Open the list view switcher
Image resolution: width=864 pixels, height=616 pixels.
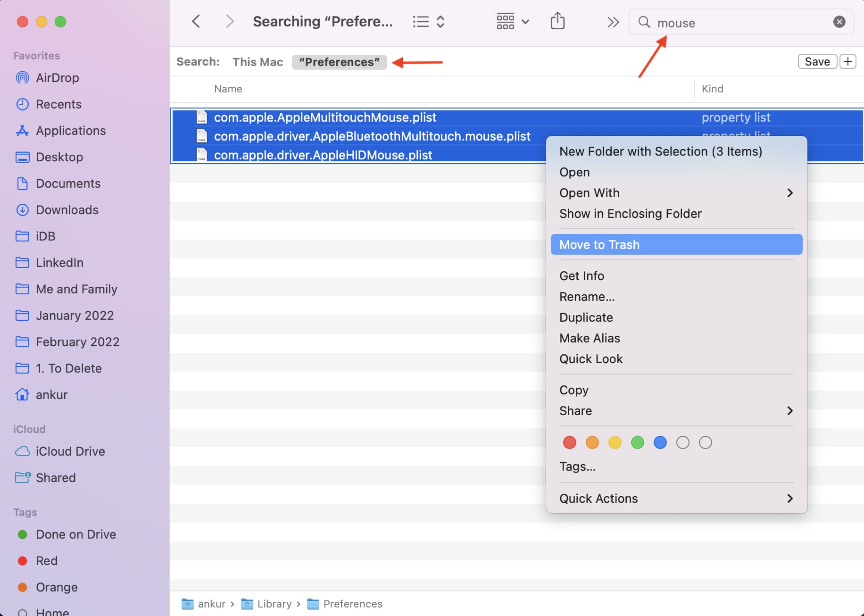[x=428, y=22]
